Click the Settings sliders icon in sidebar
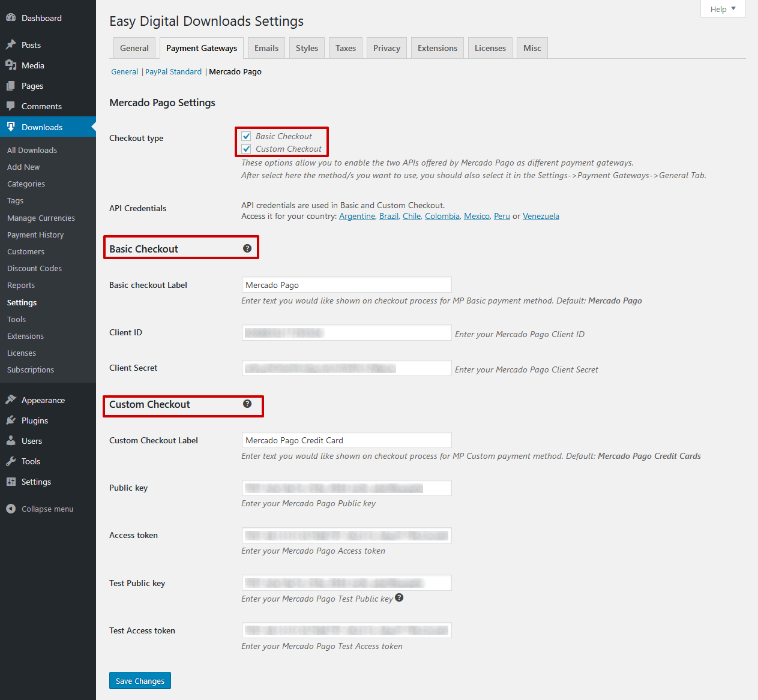 coord(11,481)
